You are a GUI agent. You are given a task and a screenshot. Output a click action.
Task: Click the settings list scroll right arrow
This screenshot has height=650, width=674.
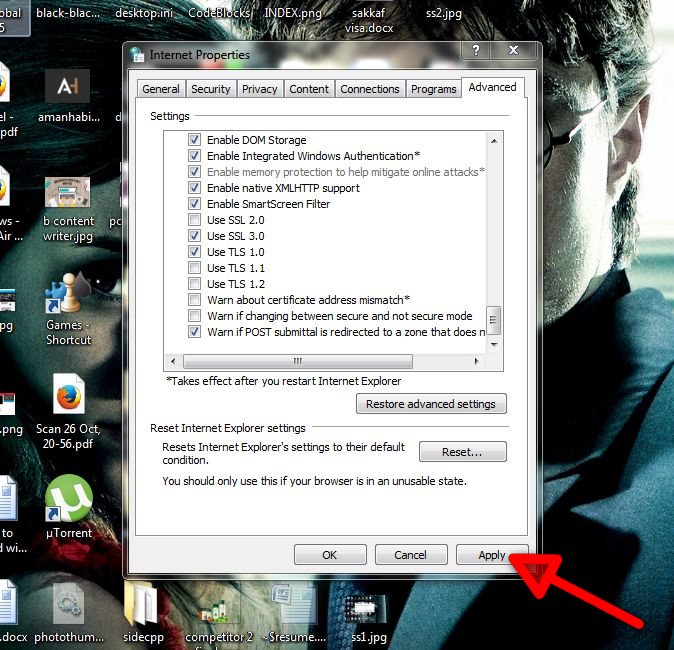476,361
